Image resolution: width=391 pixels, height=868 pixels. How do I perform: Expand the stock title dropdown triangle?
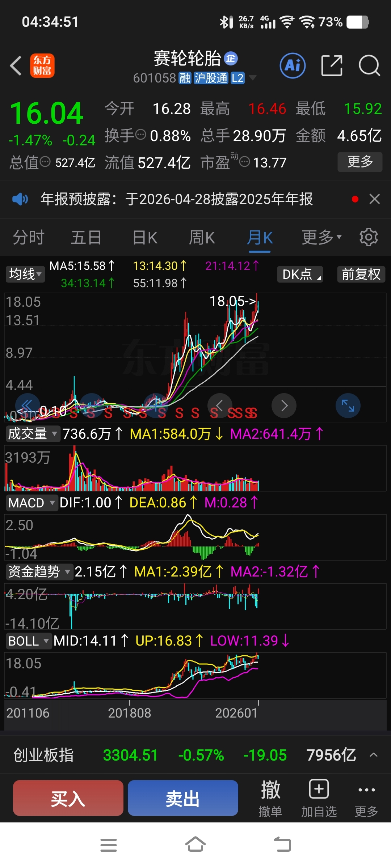253,78
